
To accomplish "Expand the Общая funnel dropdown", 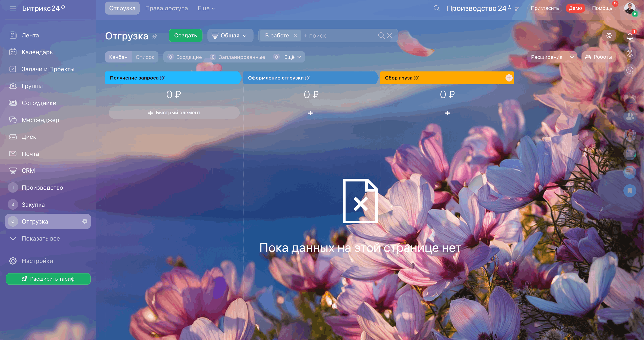I will (230, 36).
